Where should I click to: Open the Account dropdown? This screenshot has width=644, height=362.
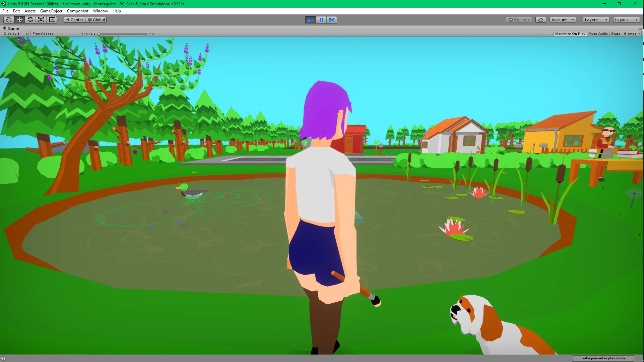tap(563, 20)
